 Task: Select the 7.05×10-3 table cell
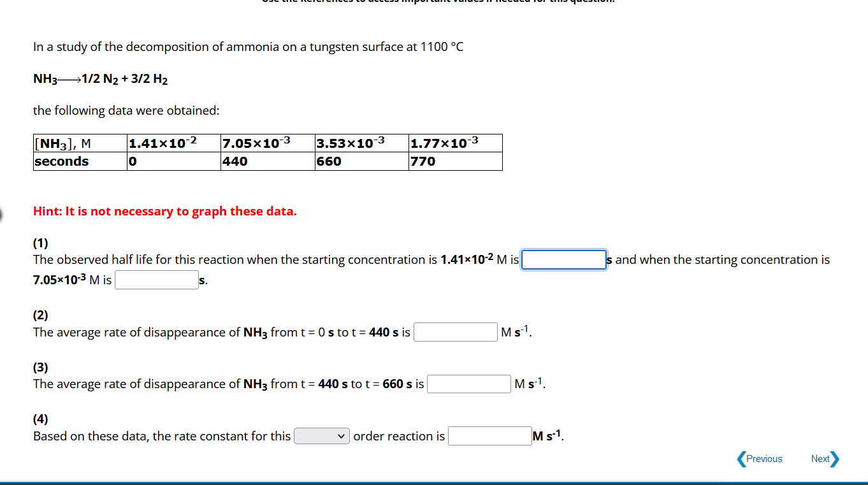[x=267, y=143]
